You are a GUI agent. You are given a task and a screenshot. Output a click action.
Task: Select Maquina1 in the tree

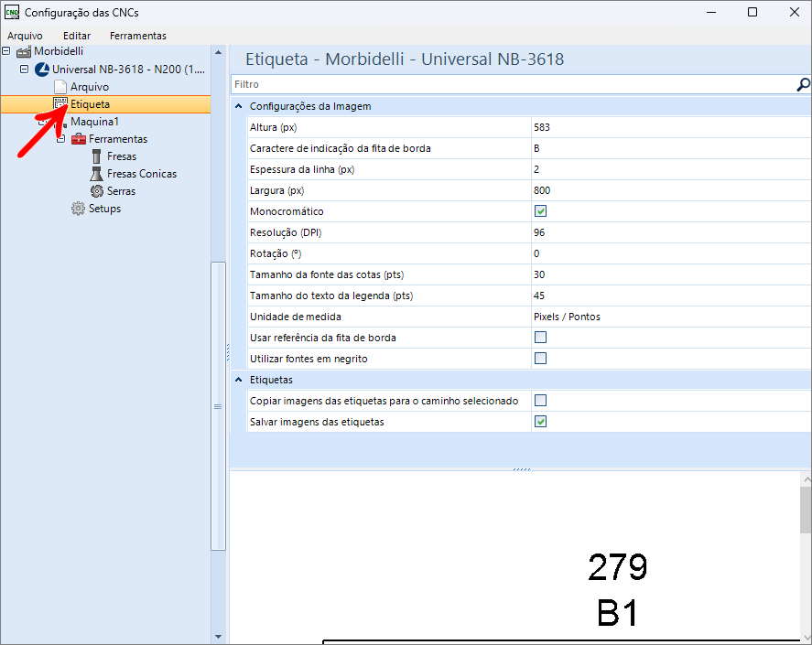95,122
